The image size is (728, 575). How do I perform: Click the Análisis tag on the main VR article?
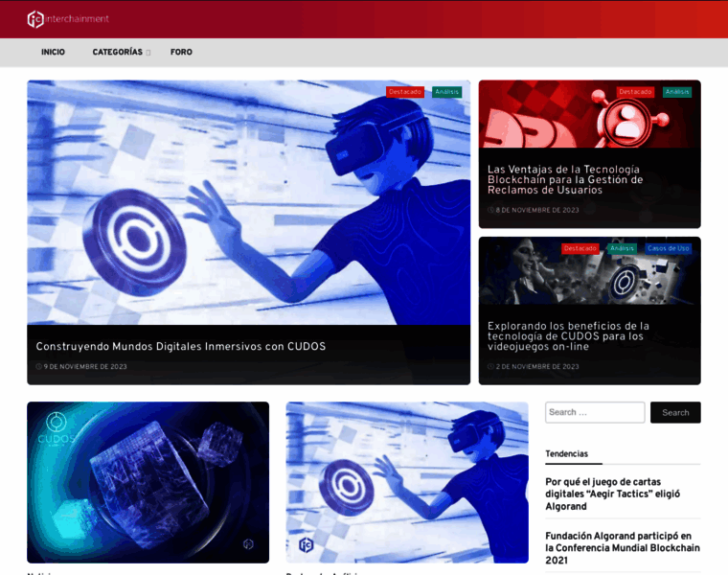446,92
